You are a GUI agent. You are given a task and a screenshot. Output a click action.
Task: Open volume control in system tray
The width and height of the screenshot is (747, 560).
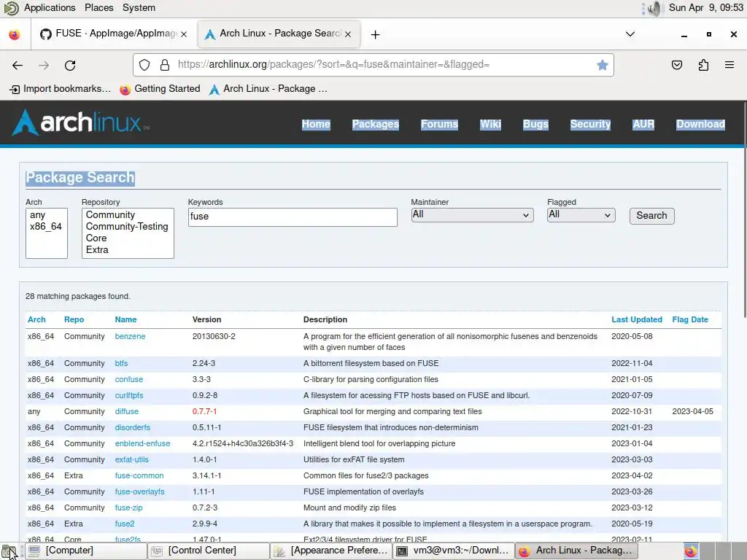pos(656,8)
